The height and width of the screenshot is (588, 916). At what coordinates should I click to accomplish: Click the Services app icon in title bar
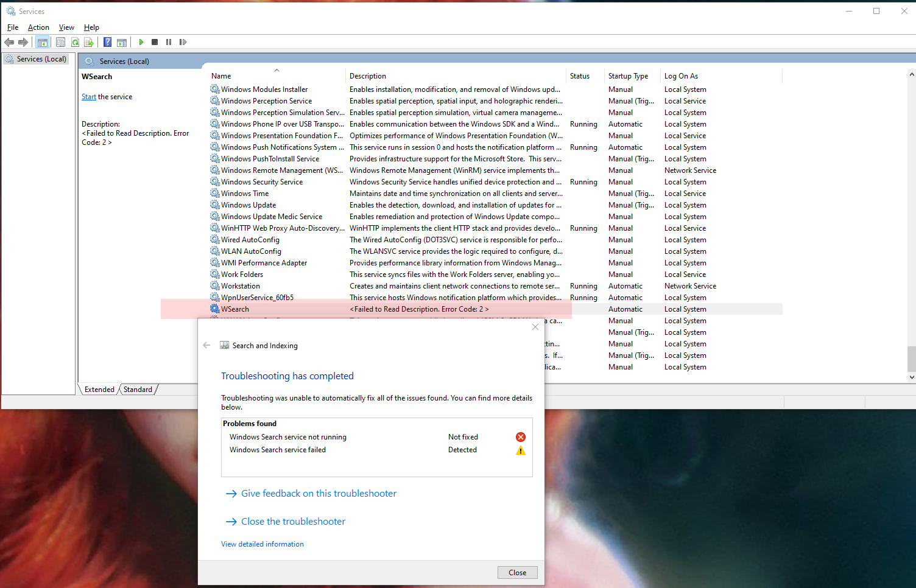pos(11,11)
